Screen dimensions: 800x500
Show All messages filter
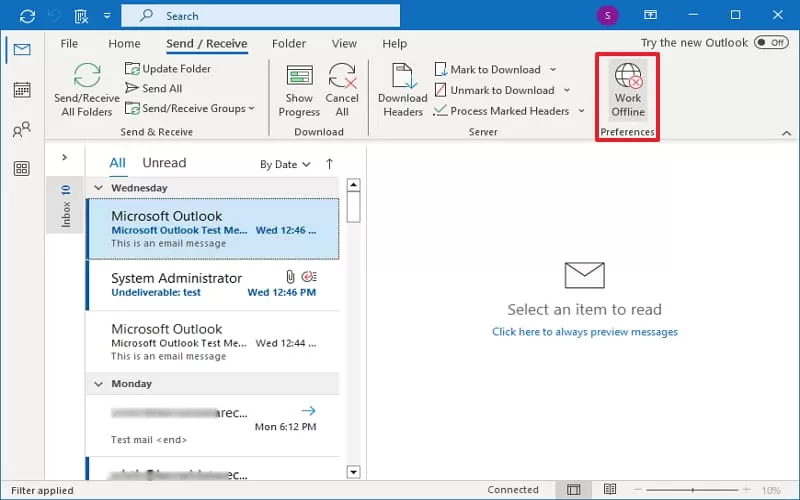(x=117, y=163)
